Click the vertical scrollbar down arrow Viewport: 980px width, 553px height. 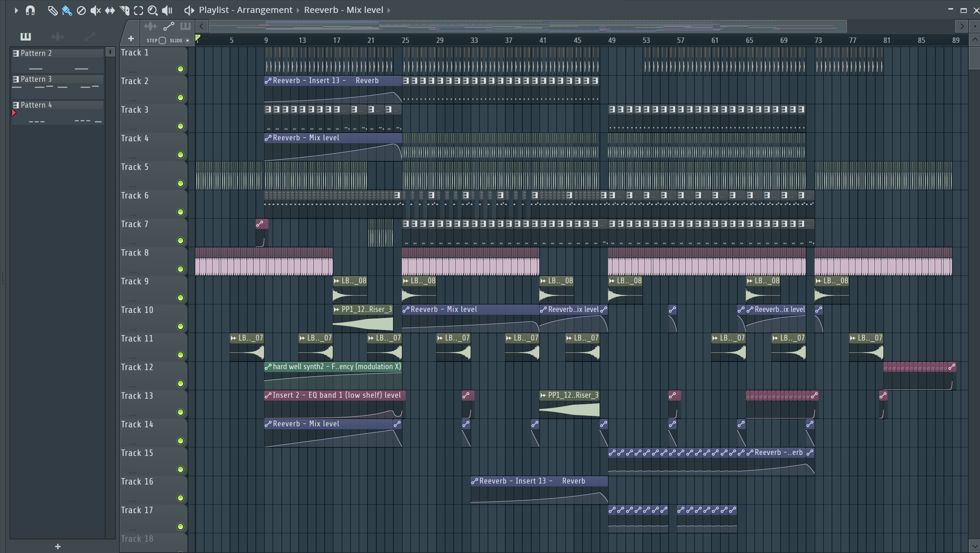pyautogui.click(x=974, y=547)
